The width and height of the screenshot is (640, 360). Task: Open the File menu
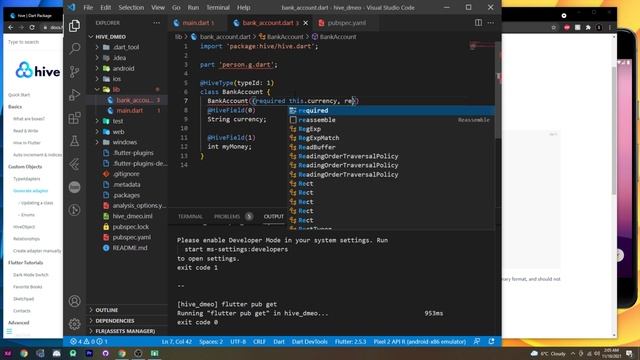tap(88, 7)
